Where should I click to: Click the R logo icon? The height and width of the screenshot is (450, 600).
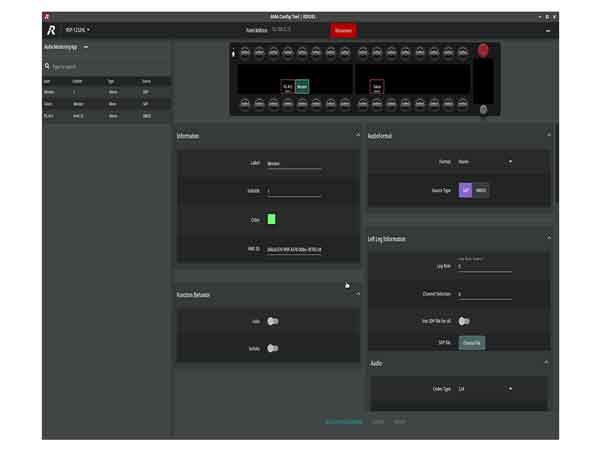(51, 30)
